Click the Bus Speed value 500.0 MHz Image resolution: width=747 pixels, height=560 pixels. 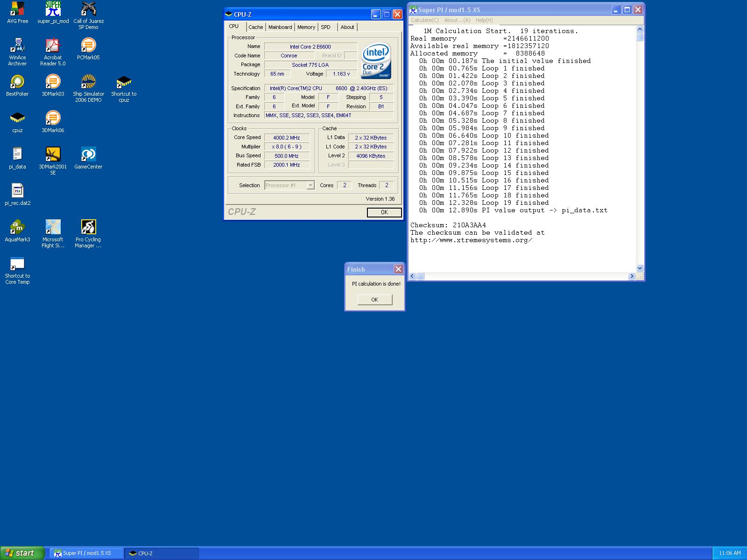click(287, 156)
